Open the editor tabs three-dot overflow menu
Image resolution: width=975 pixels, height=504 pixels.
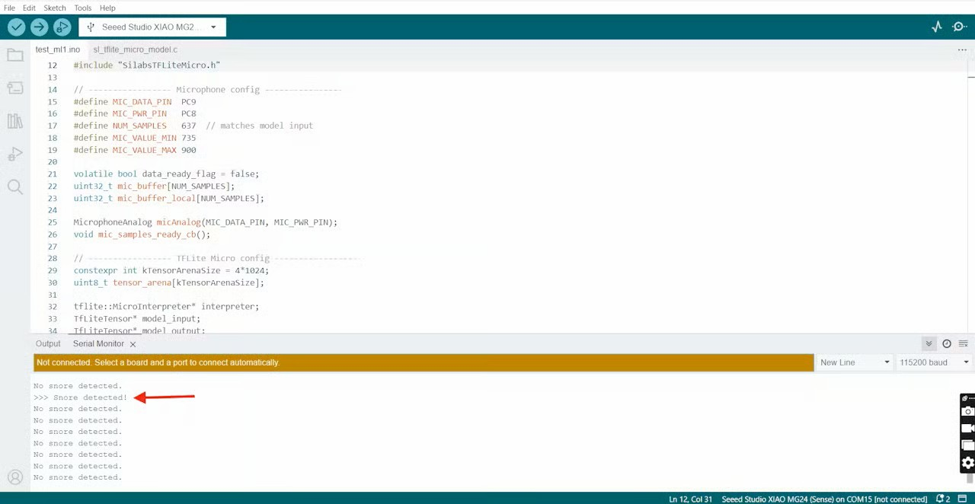pyautogui.click(x=962, y=50)
